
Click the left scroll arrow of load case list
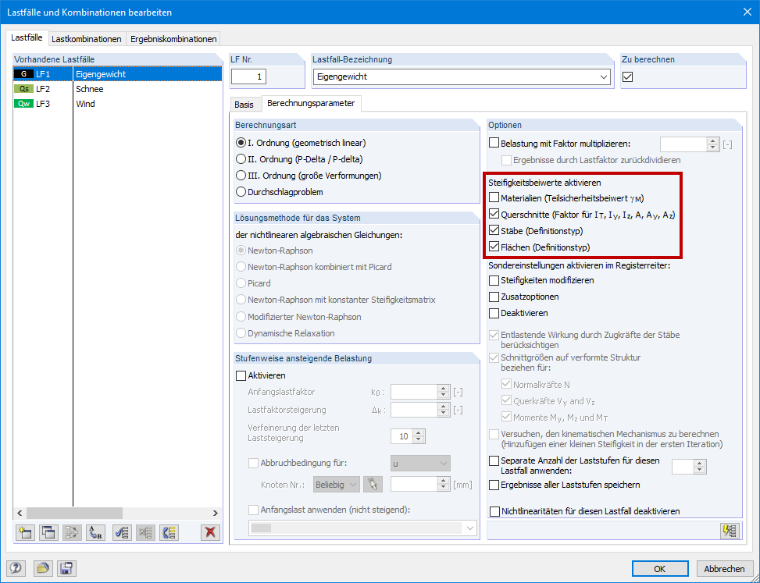coord(20,513)
